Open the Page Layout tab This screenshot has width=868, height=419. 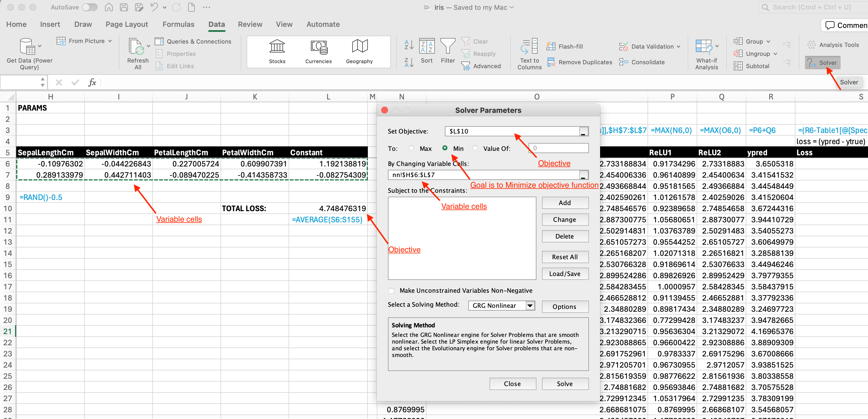pos(127,24)
